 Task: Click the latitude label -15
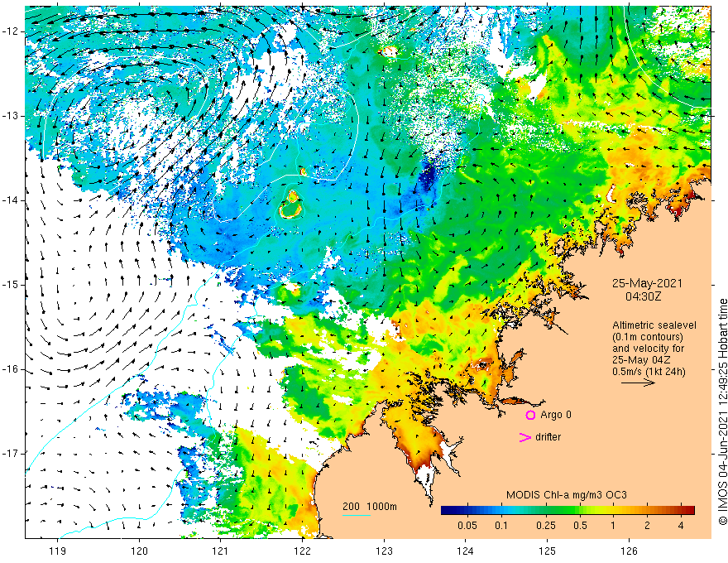click(x=11, y=285)
